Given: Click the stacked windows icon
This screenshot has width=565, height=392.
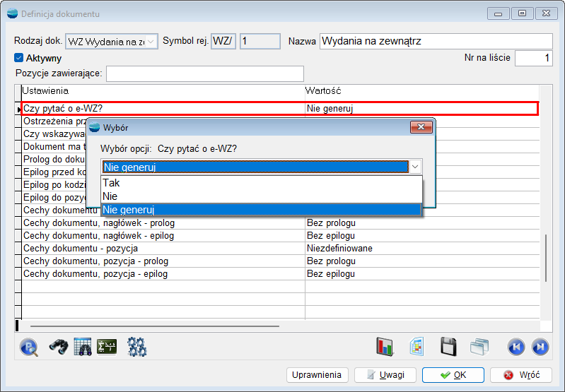Looking at the screenshot, I should [479, 346].
